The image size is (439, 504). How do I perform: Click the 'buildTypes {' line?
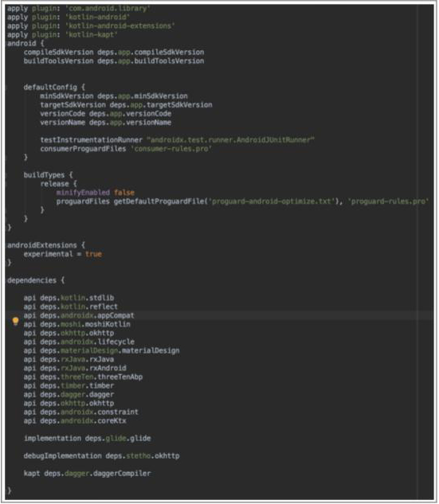[49, 175]
